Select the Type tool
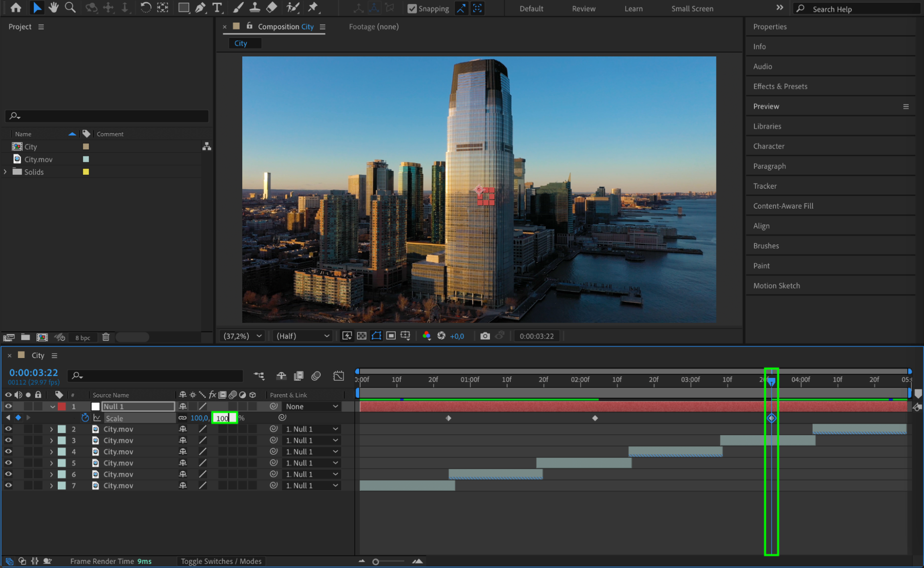This screenshot has height=568, width=924. click(217, 8)
